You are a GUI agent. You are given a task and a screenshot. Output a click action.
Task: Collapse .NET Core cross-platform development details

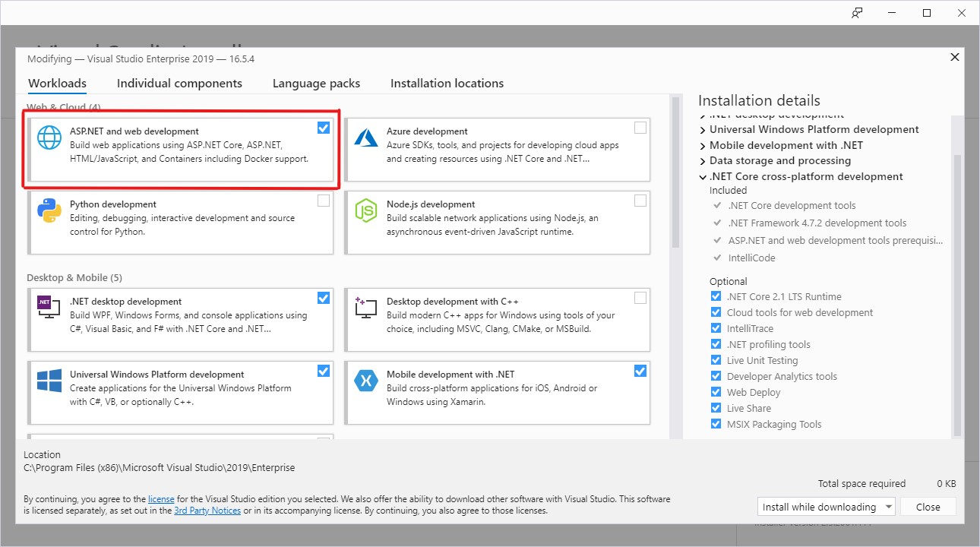tap(703, 176)
